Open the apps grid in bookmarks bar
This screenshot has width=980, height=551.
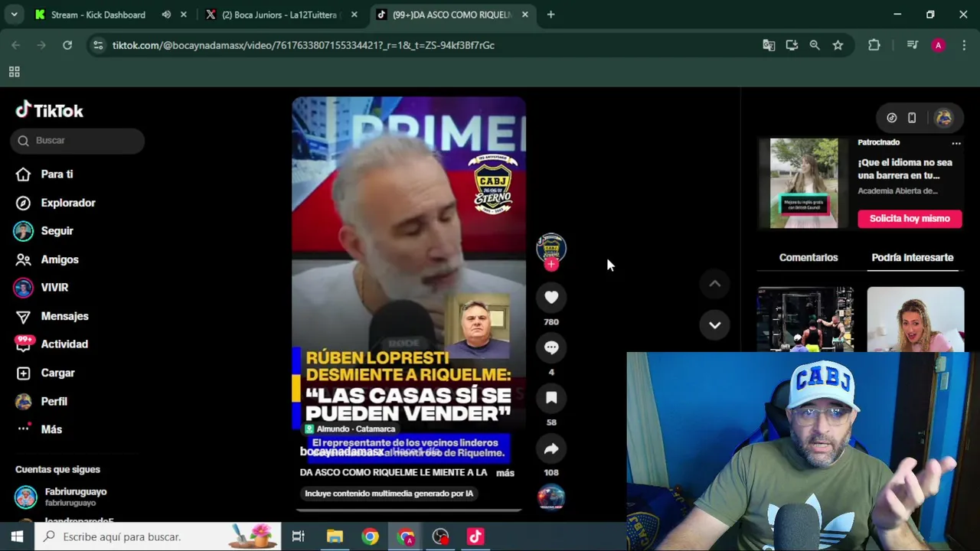(x=14, y=72)
